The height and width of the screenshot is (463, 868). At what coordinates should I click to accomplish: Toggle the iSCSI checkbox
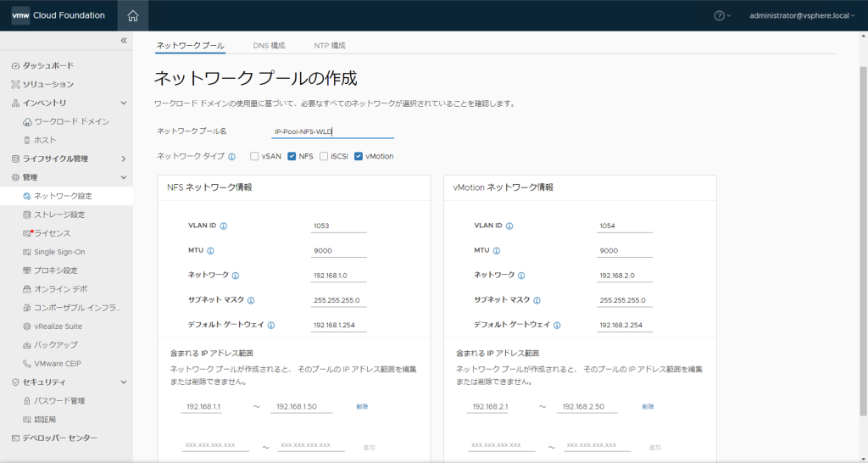(324, 156)
